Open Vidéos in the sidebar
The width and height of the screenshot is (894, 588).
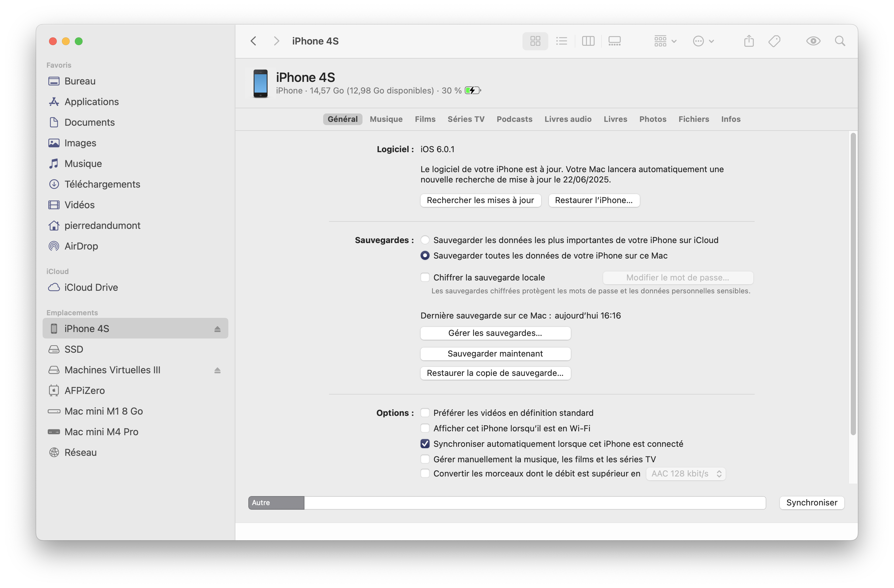click(x=135, y=205)
